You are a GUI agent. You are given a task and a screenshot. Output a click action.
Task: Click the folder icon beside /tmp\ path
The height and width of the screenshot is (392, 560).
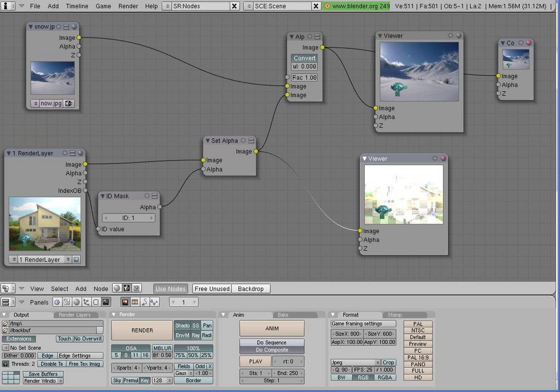click(x=5, y=324)
